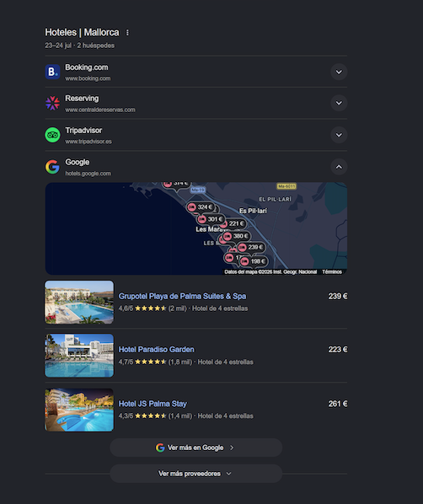The width and height of the screenshot is (423, 504).
Task: Open Hotel Paradiso Garden link
Action: (156, 350)
